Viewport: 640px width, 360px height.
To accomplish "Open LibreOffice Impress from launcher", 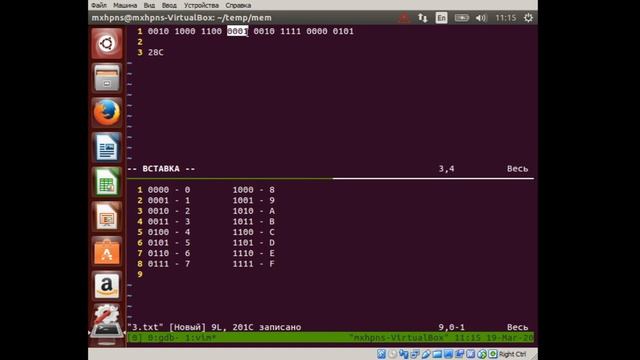I will [x=107, y=217].
